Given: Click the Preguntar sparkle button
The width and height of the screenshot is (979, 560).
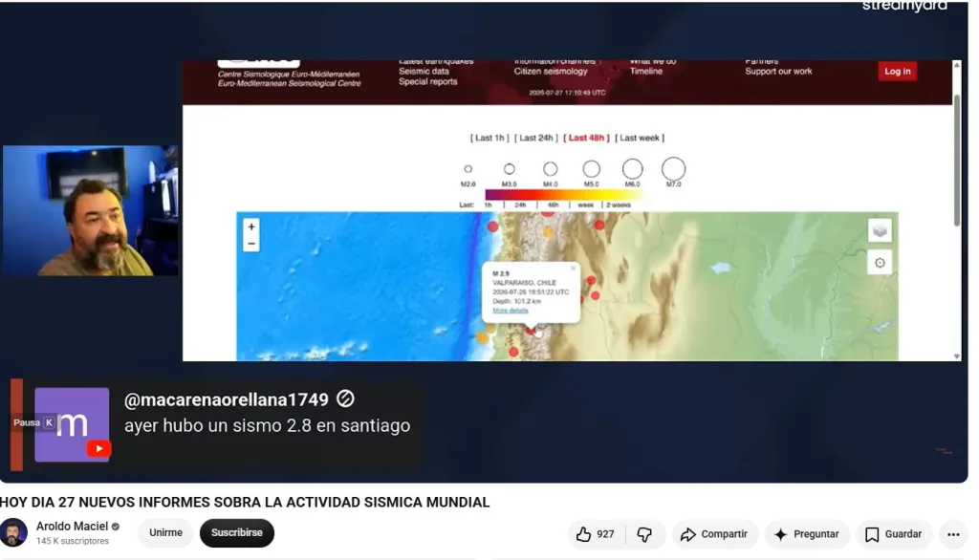Looking at the screenshot, I should (x=807, y=534).
